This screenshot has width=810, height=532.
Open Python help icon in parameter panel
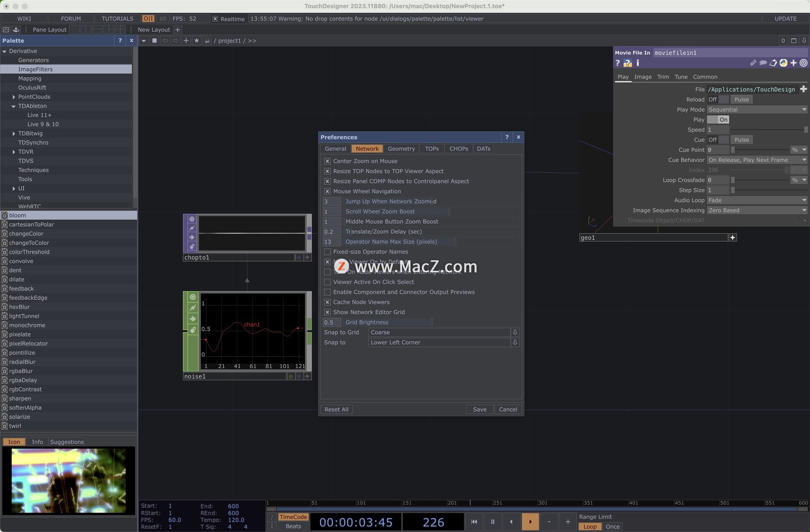pyautogui.click(x=628, y=63)
